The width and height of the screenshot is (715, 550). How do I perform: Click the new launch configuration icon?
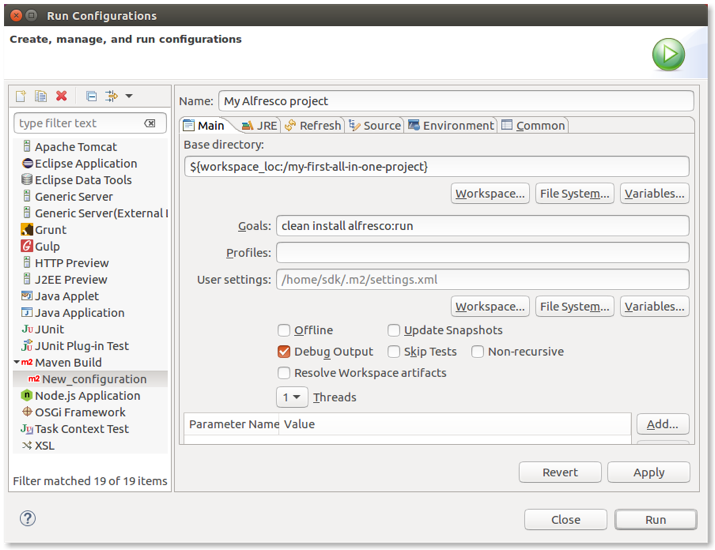pos(20,96)
